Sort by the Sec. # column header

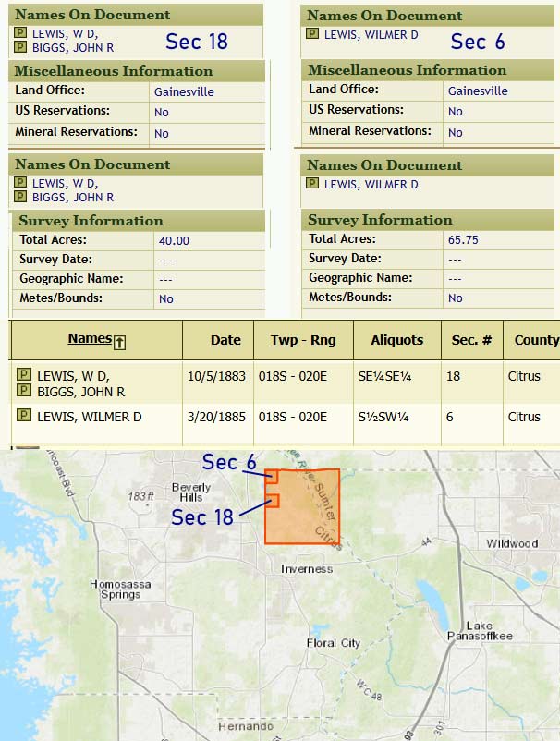coord(471,340)
